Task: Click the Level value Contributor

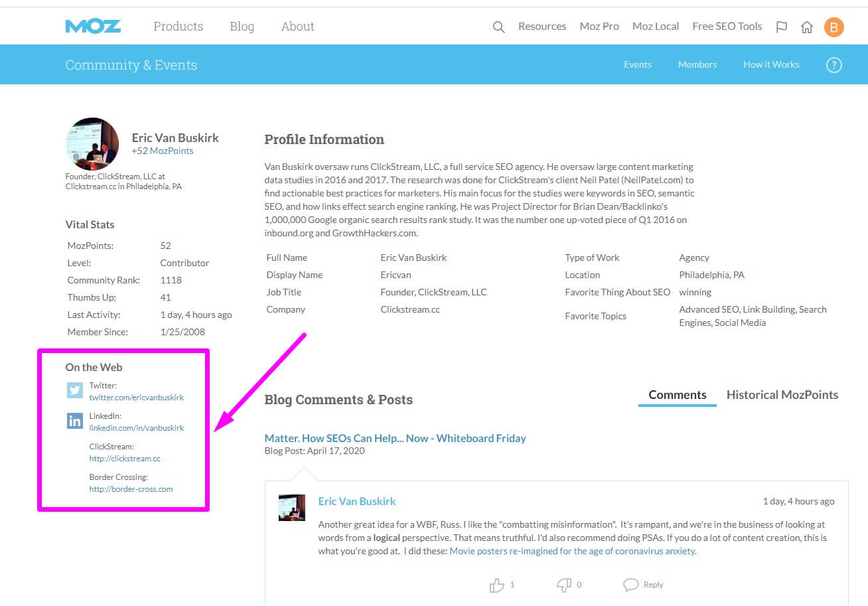Action: [x=185, y=263]
